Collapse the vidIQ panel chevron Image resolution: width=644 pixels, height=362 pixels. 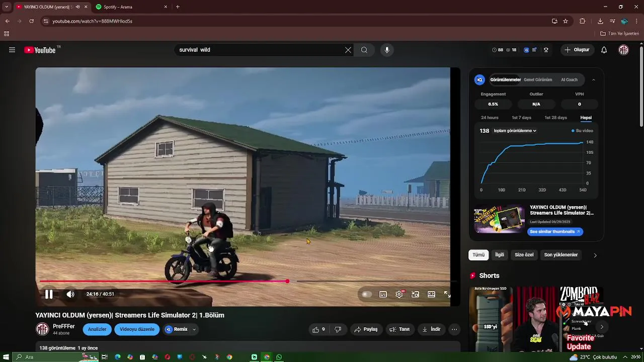593,79
